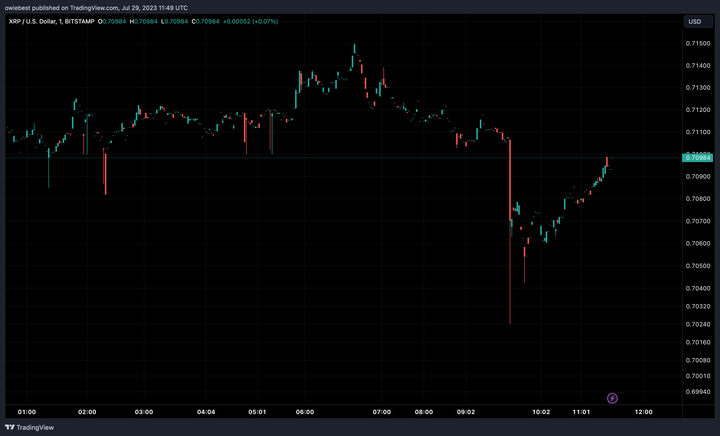Click the 07:00 time axis label
720x436 pixels.
pos(382,412)
